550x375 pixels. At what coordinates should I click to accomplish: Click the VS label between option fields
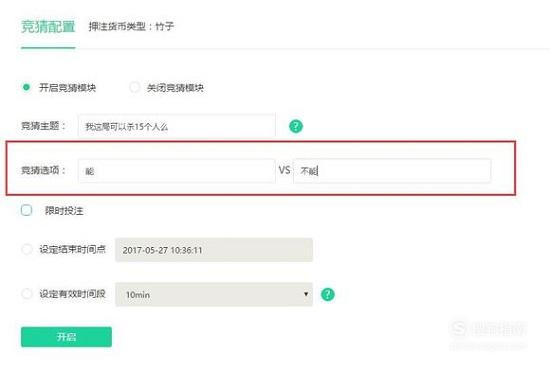click(x=284, y=170)
